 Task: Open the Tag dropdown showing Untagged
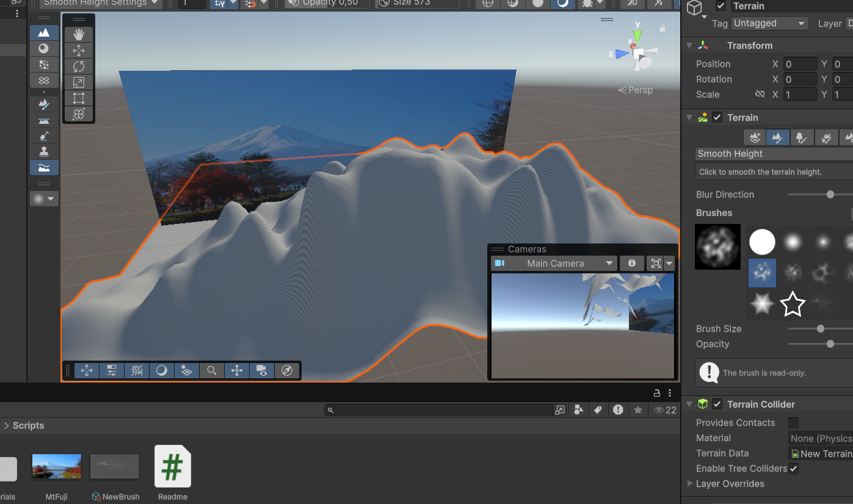(769, 23)
